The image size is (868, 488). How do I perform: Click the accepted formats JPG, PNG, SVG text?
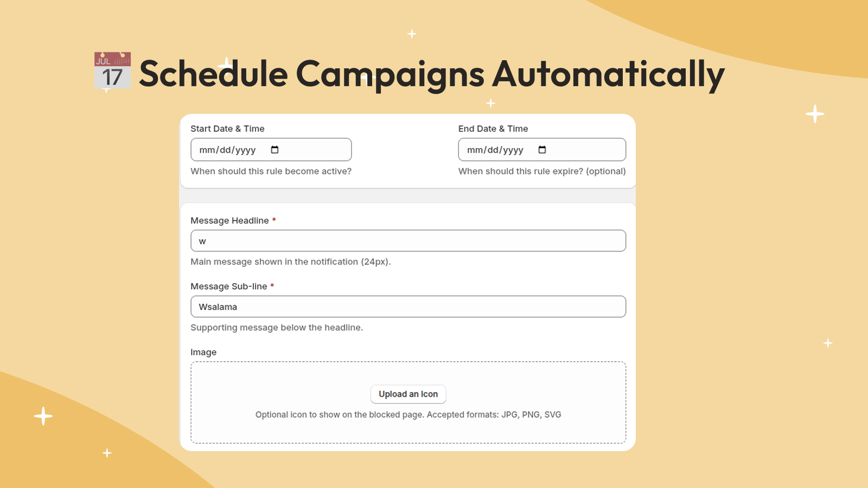click(x=408, y=414)
